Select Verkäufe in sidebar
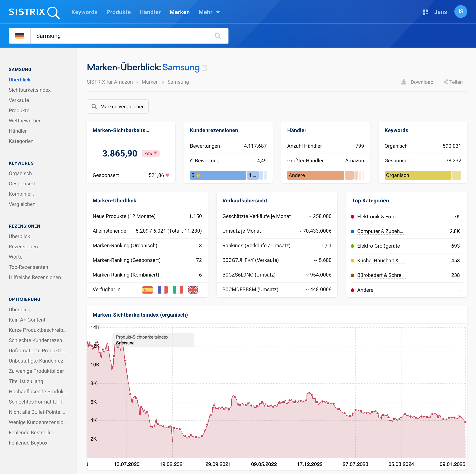476x474 pixels. coord(19,100)
